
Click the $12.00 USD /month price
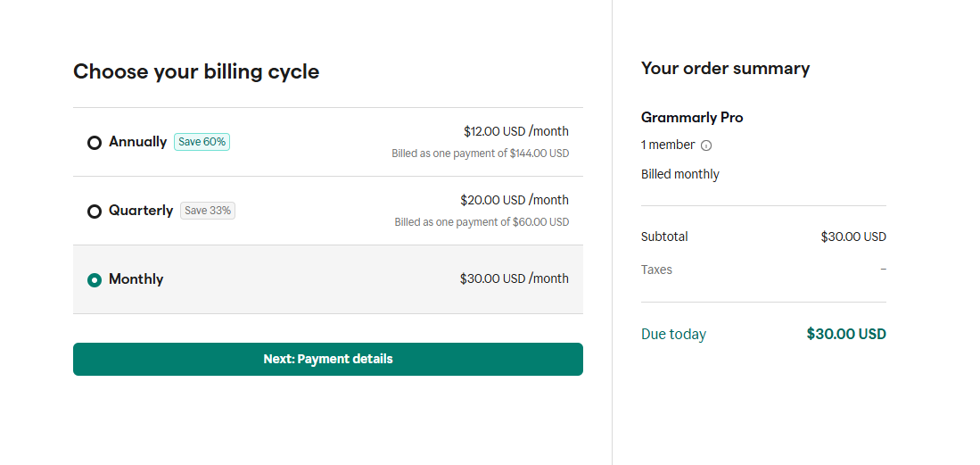click(x=516, y=131)
